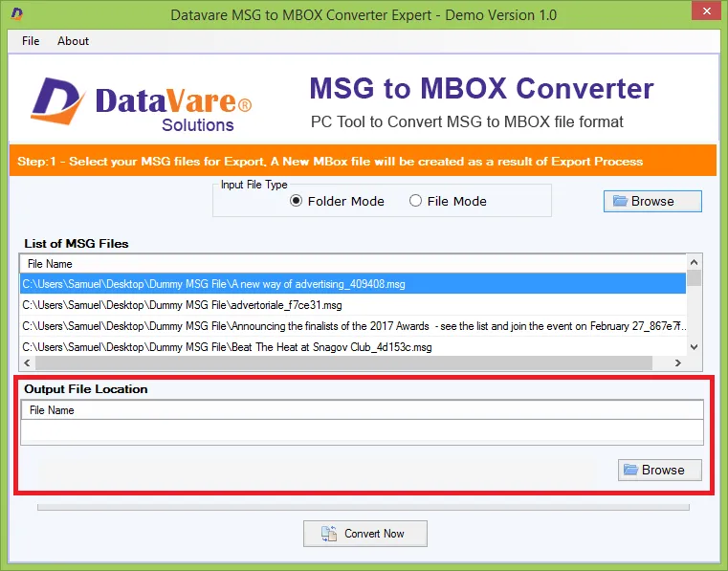
Task: Select 'A new way of advertising_409408.msg' row
Action: point(353,284)
